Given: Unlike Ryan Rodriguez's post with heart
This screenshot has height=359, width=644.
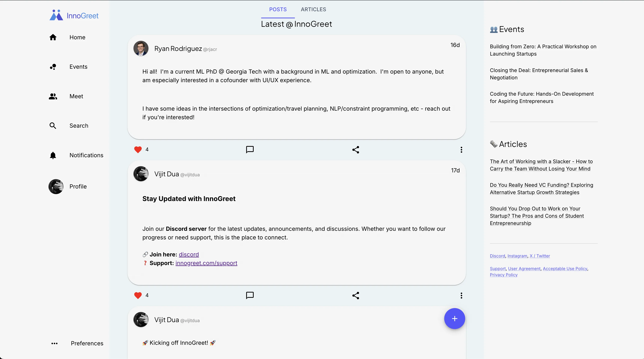Looking at the screenshot, I should point(138,150).
